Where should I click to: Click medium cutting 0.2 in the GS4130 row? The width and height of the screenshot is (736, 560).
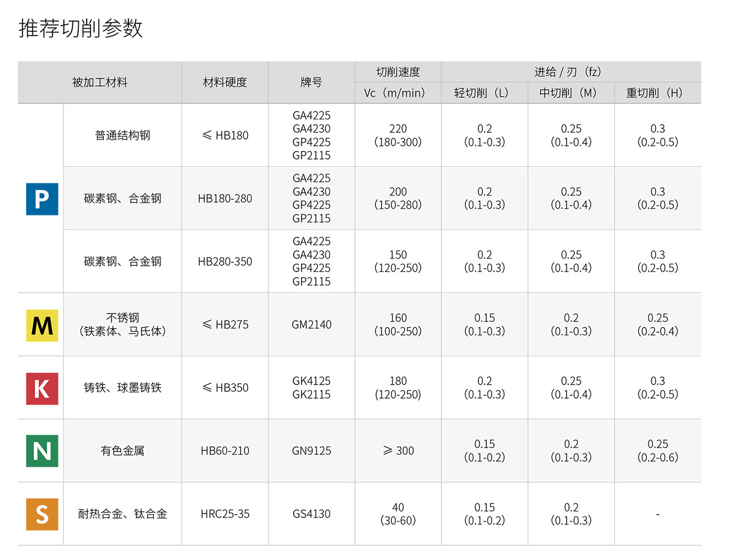pos(571,514)
